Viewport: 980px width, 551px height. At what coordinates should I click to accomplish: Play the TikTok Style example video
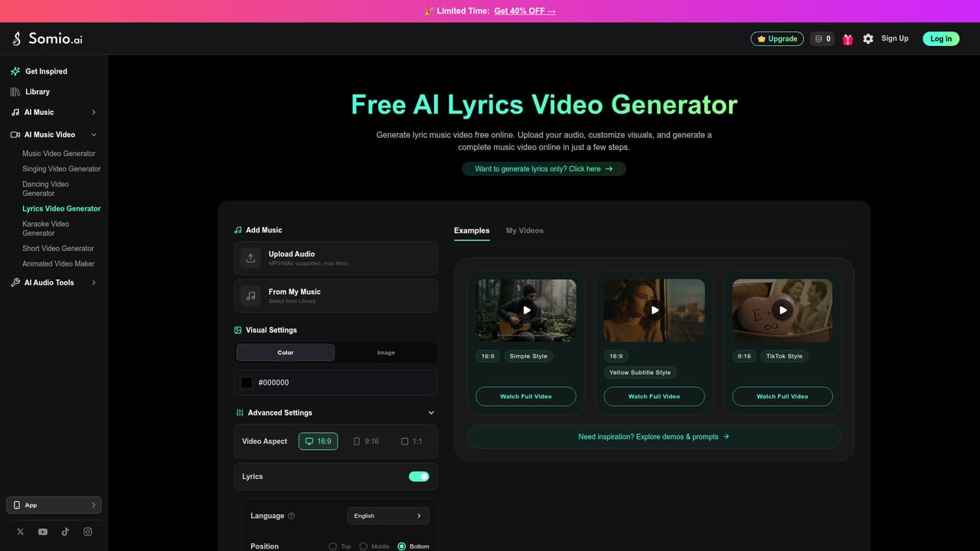782,310
